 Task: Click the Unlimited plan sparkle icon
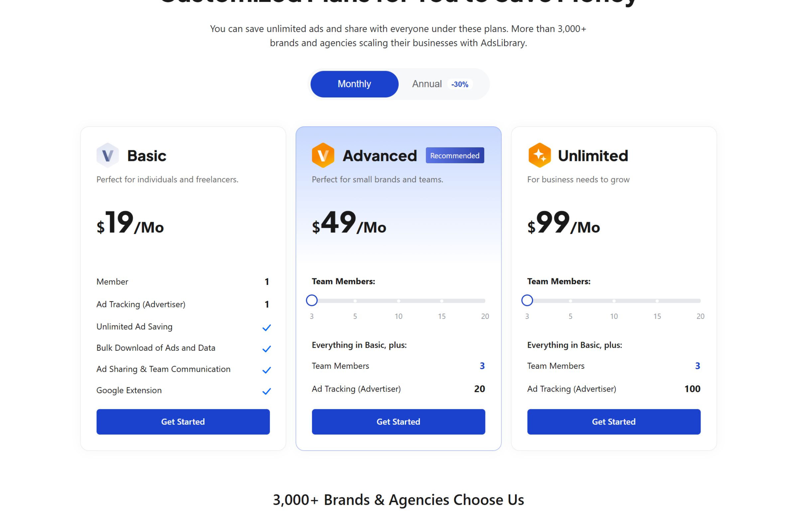539,155
